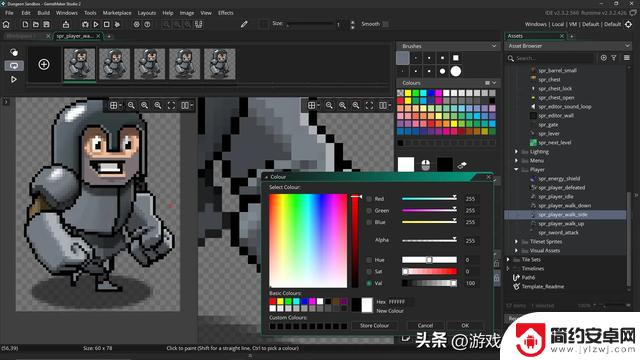Add a new workspace tab with plus
This screenshot has width=640, height=360.
point(109,36)
